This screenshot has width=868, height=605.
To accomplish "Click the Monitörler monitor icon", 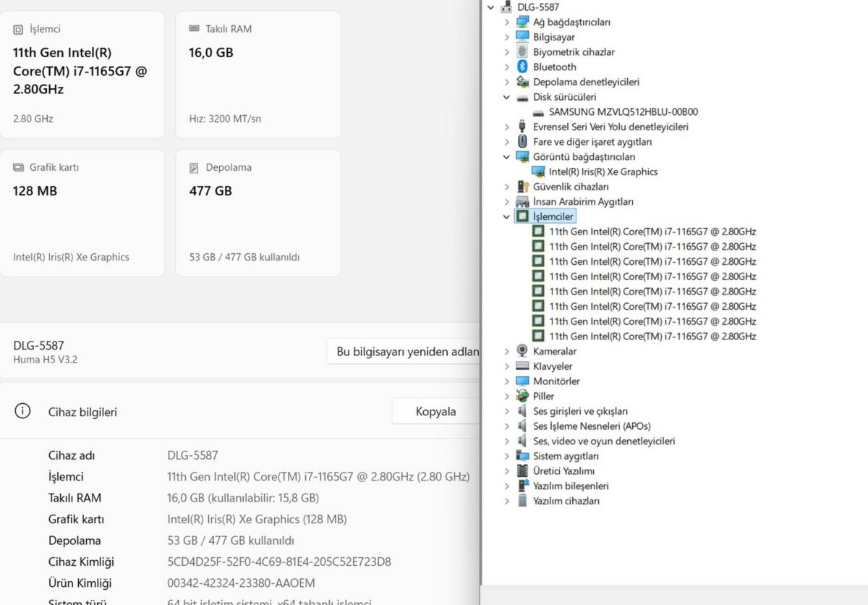I will (x=522, y=381).
